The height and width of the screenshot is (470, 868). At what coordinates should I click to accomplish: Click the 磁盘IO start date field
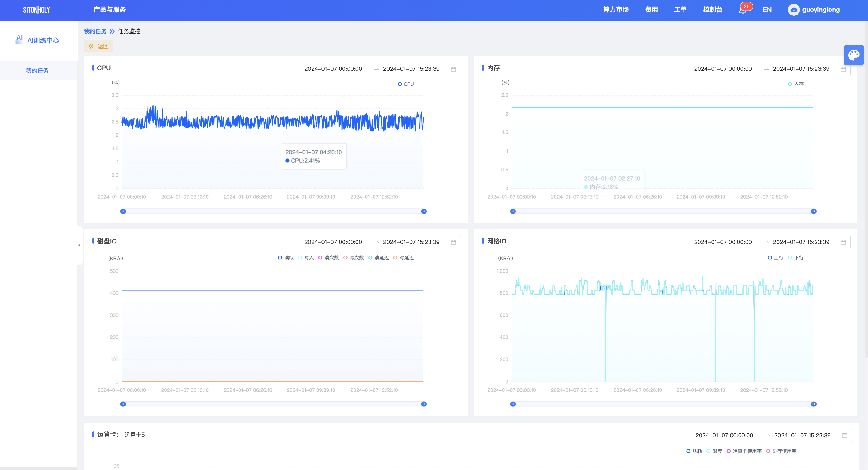(333, 242)
